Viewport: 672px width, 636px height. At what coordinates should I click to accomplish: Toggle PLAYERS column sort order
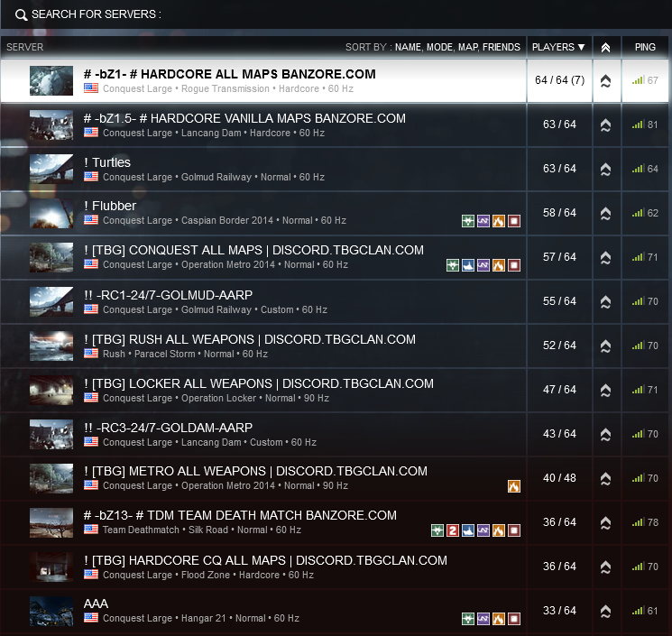click(559, 47)
